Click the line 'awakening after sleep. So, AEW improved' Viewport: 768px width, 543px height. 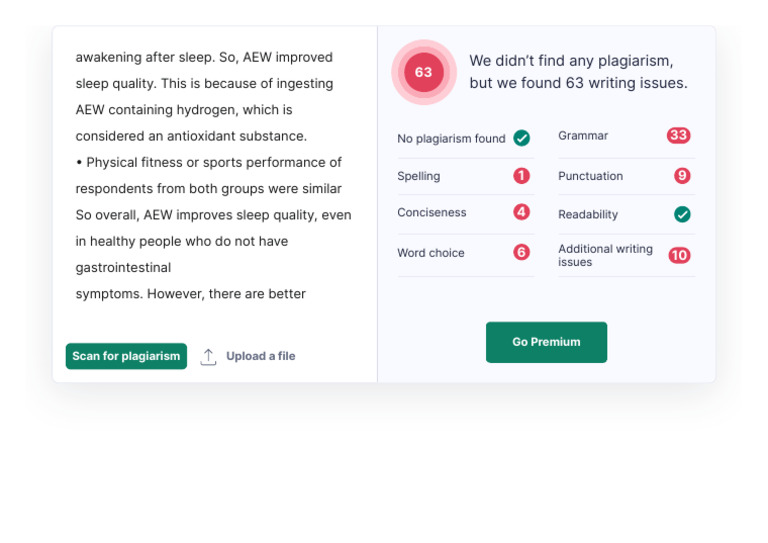pos(204,57)
